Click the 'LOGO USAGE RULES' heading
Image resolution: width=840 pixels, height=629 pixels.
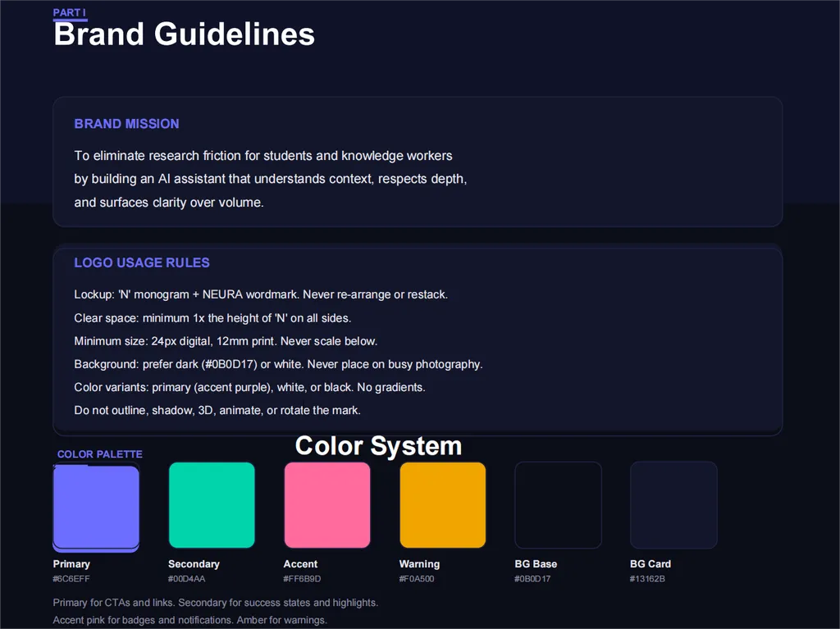click(142, 262)
